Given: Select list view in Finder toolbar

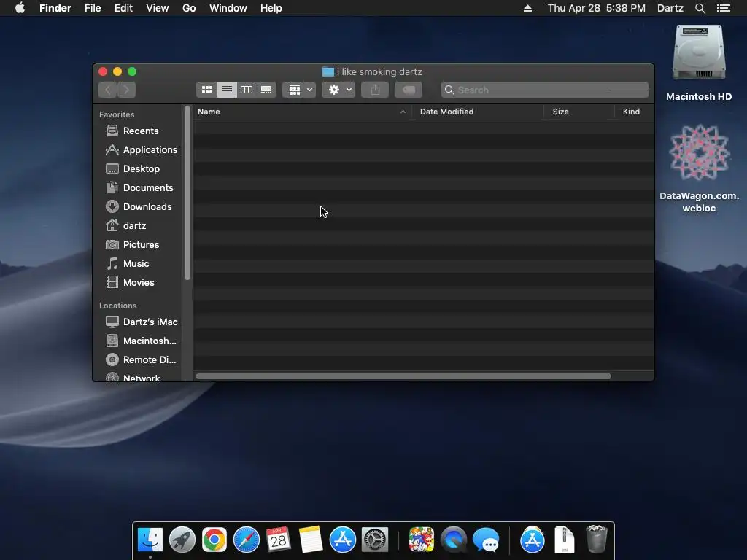Looking at the screenshot, I should click(227, 90).
